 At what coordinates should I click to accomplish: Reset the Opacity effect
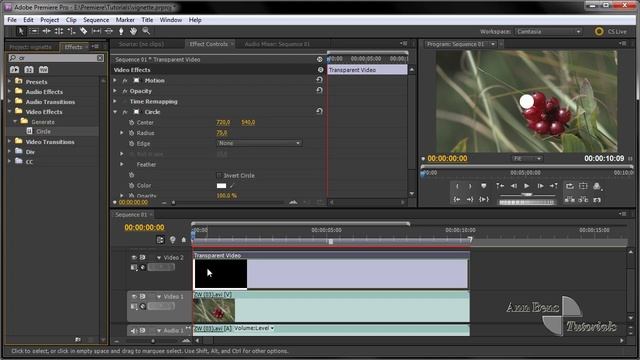tap(319, 91)
